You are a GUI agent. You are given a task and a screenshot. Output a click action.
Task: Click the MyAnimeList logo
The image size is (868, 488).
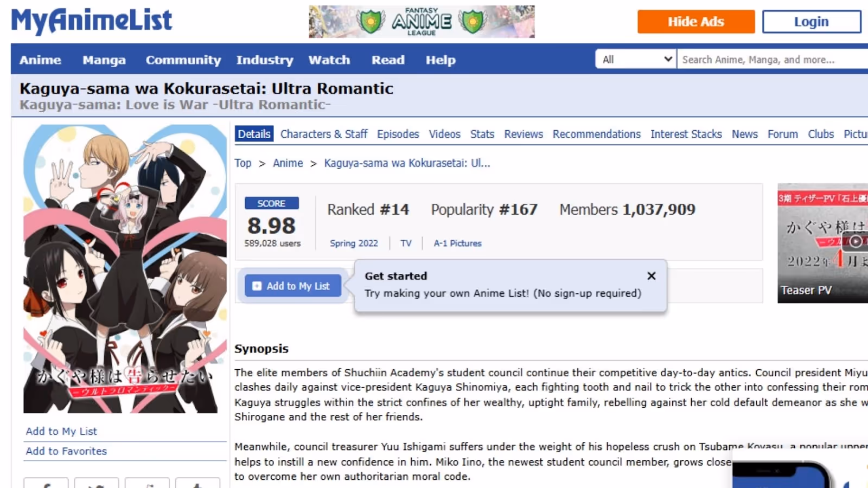click(x=92, y=21)
